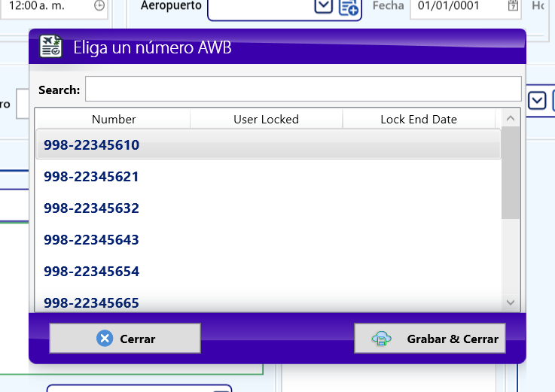Screen dimensions: 555x392
Task: Sort by the User Locked column header
Action: 266,119
